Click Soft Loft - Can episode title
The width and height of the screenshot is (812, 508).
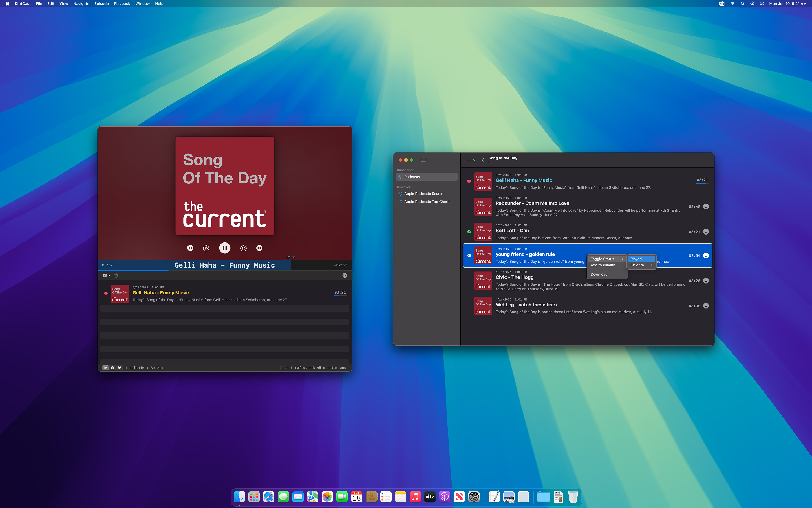[x=512, y=231]
